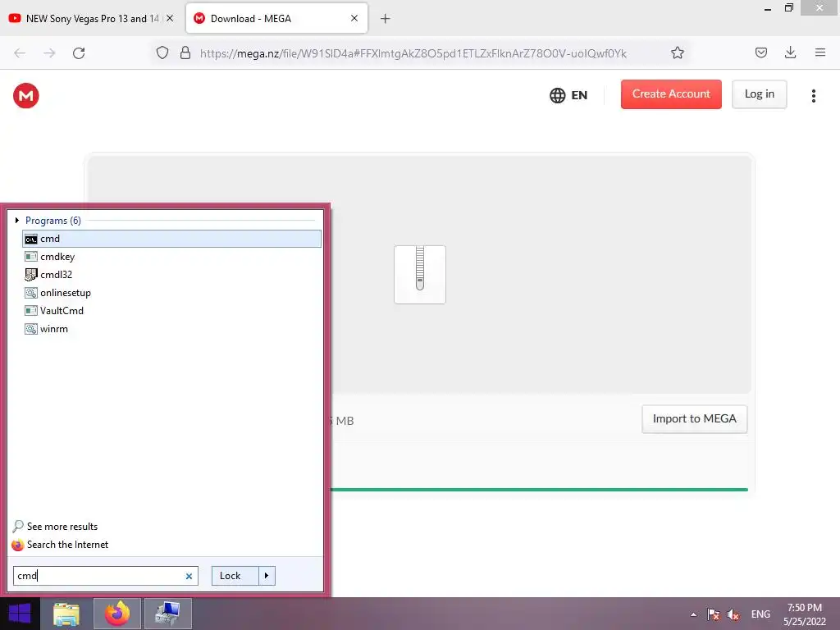Click the Import to MEGA button
Image resolution: width=840 pixels, height=630 pixels.
pyautogui.click(x=694, y=419)
